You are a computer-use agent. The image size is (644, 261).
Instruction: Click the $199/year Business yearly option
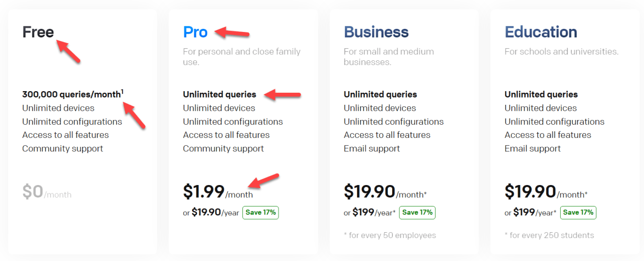(x=374, y=212)
